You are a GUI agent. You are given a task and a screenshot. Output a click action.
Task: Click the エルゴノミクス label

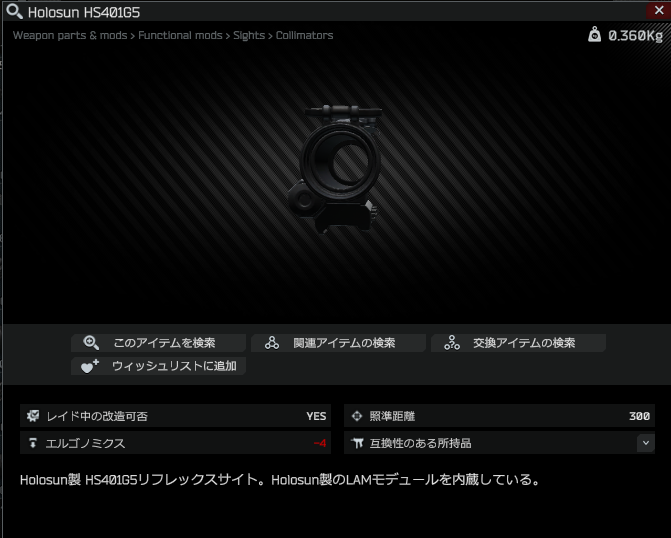(86, 443)
